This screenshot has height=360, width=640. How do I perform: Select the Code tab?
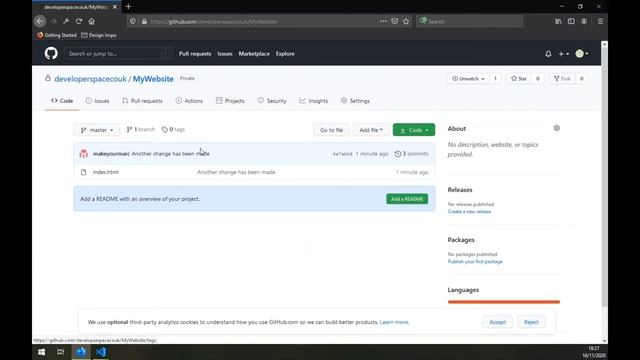point(62,101)
